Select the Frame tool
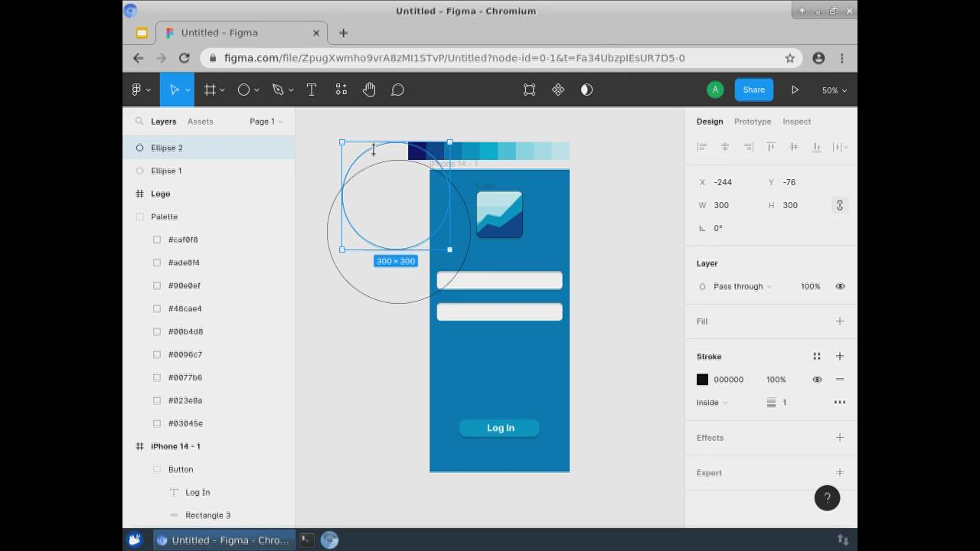980x551 pixels. coord(208,90)
